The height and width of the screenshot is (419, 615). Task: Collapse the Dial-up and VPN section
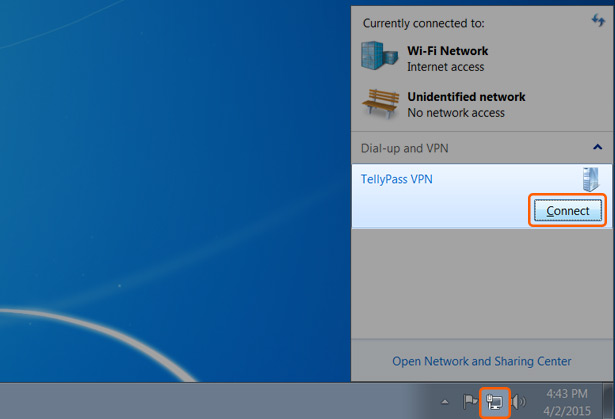click(597, 147)
